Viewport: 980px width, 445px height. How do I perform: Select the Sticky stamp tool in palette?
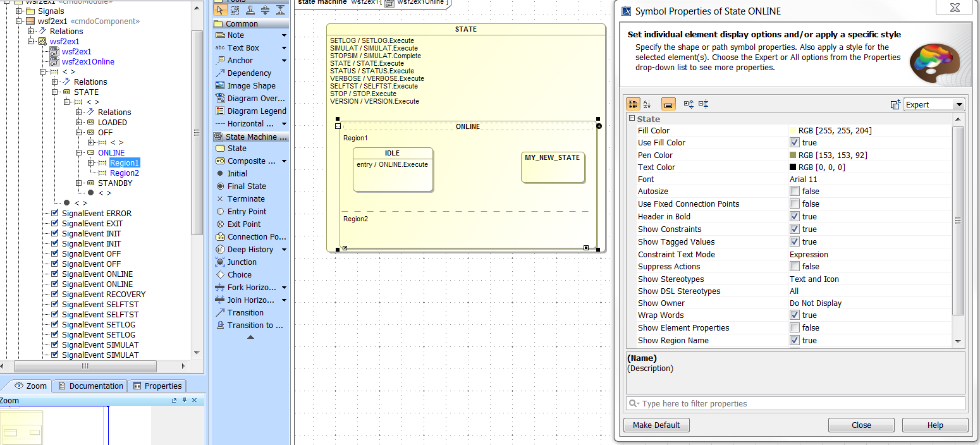(x=250, y=9)
